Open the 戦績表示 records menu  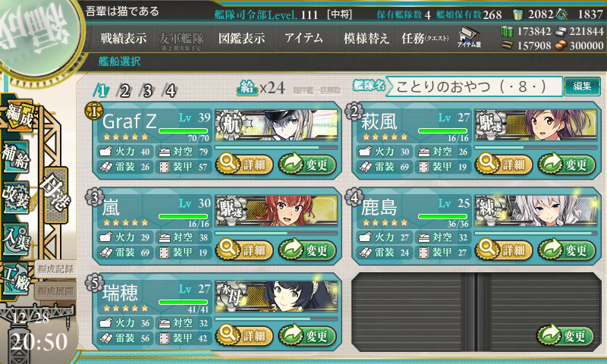coord(124,38)
